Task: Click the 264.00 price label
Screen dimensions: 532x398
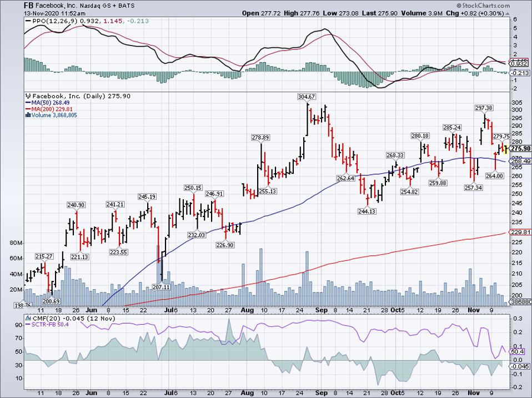Action: [x=495, y=176]
